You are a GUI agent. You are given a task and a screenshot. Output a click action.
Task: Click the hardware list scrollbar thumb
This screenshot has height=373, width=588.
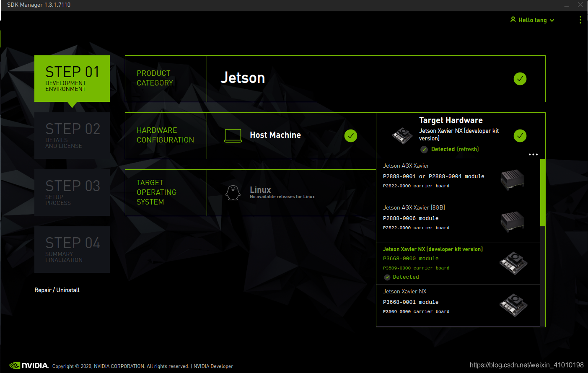[x=543, y=193]
